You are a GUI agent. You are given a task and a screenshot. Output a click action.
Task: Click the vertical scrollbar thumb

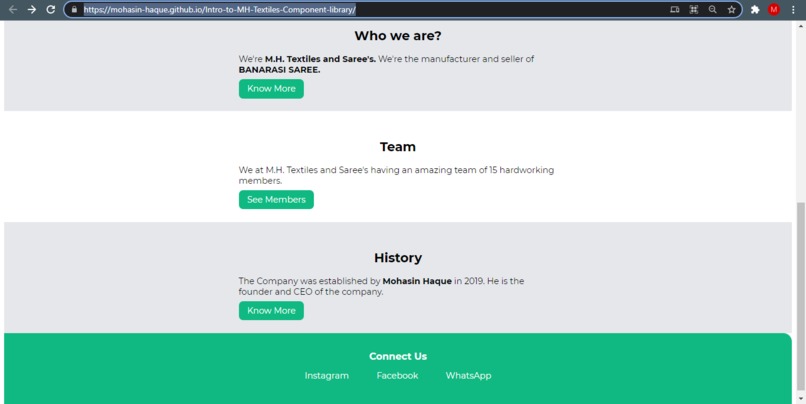pos(800,296)
